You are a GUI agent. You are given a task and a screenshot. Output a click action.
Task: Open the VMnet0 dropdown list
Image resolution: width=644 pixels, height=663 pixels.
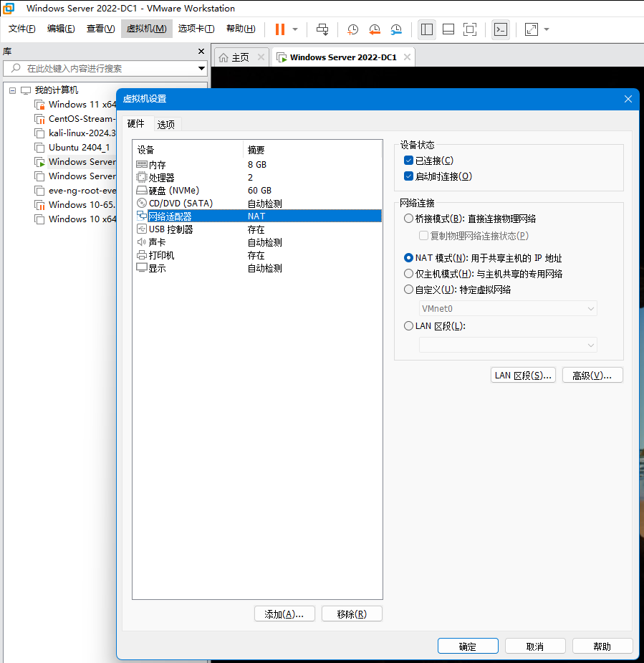pos(508,309)
